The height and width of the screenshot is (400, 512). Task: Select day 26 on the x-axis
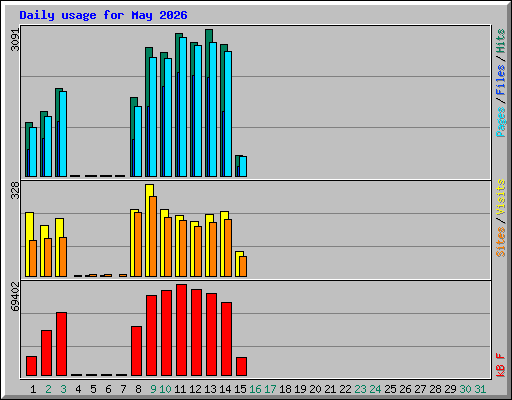405,389
